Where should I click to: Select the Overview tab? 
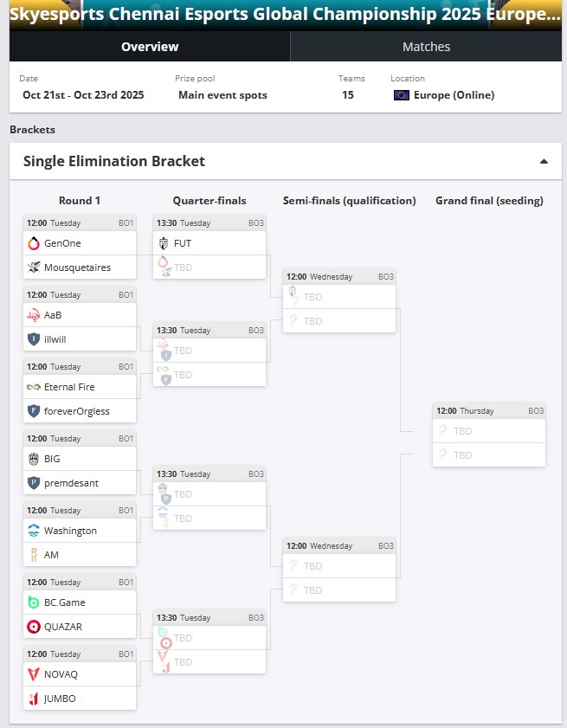pyautogui.click(x=150, y=47)
